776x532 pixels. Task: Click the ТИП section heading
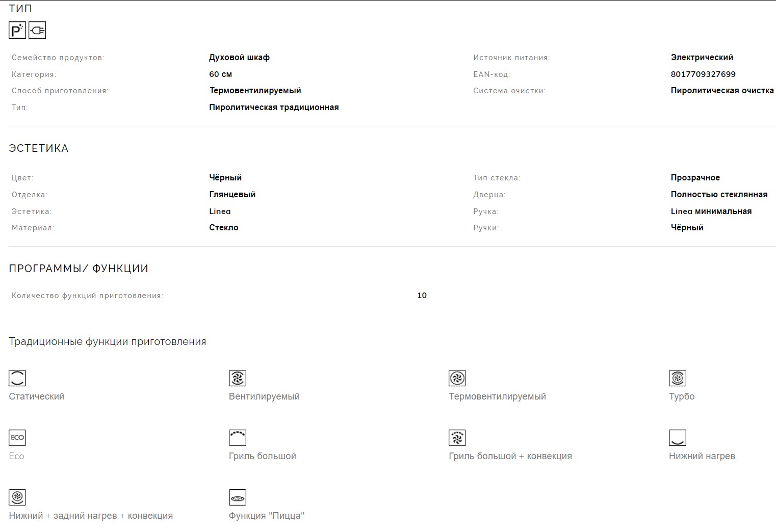click(x=20, y=9)
